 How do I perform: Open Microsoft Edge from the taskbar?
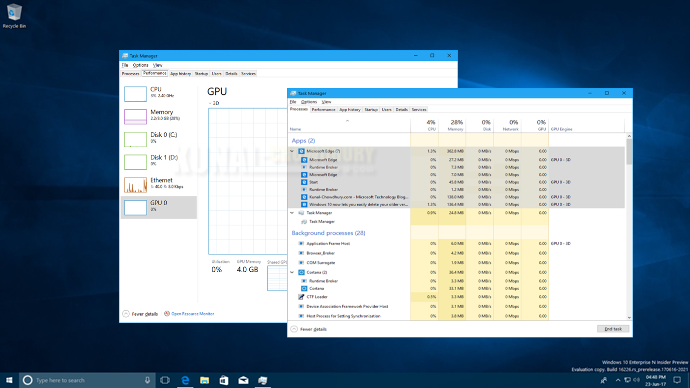(x=185, y=380)
